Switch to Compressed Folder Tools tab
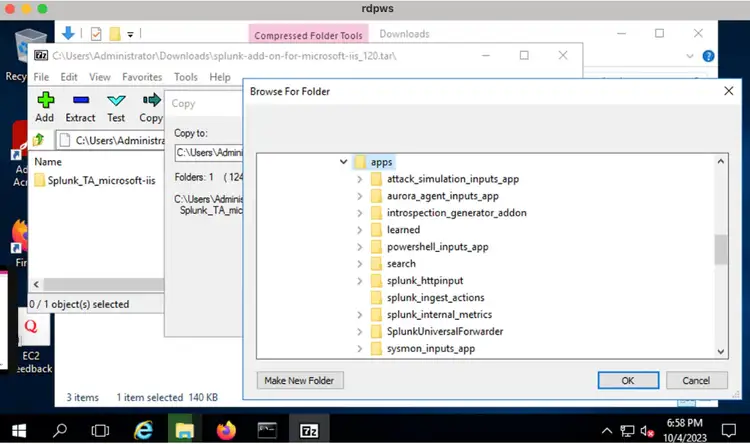Viewport: 750px width, 444px height. [308, 35]
